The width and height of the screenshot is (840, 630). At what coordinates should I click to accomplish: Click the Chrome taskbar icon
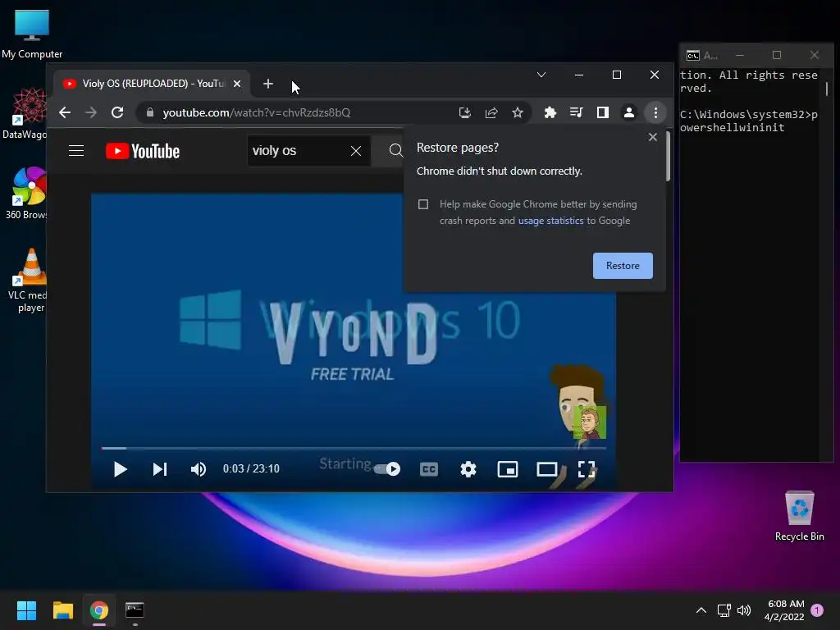[x=99, y=610]
